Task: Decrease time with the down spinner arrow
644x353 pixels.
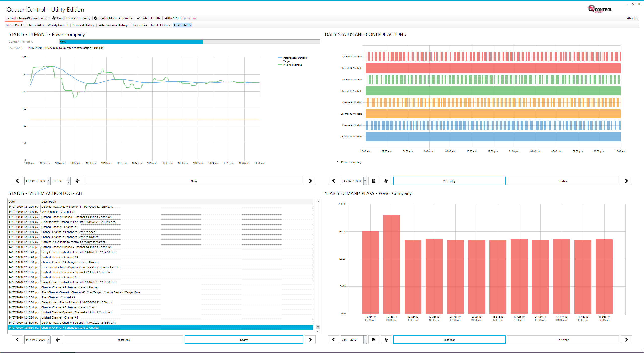Action: (x=69, y=183)
